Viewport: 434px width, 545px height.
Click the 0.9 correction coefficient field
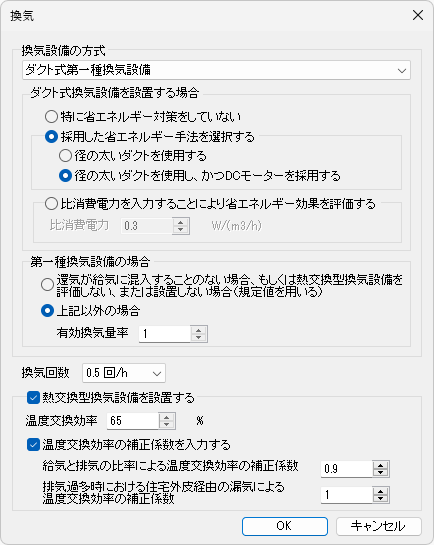346,469
